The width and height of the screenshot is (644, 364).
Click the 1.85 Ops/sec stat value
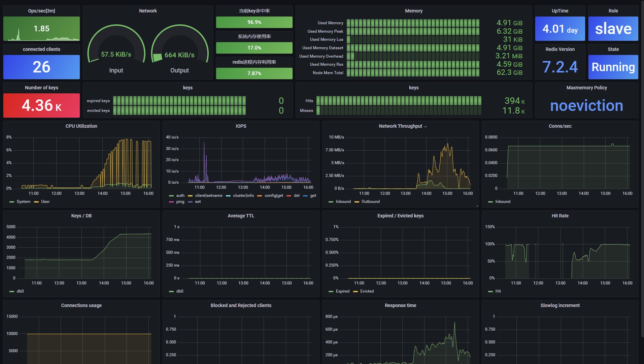click(x=41, y=29)
